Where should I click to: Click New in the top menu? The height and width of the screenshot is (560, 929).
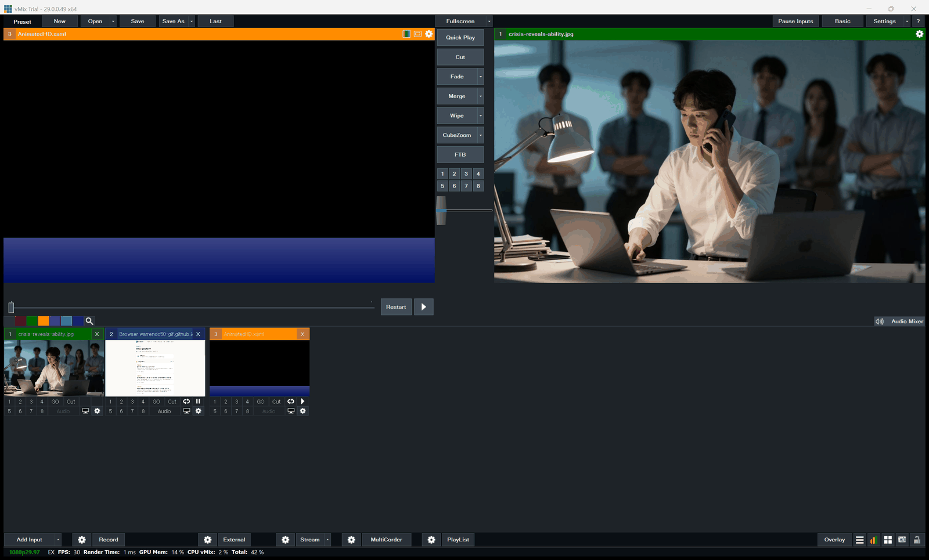60,21
